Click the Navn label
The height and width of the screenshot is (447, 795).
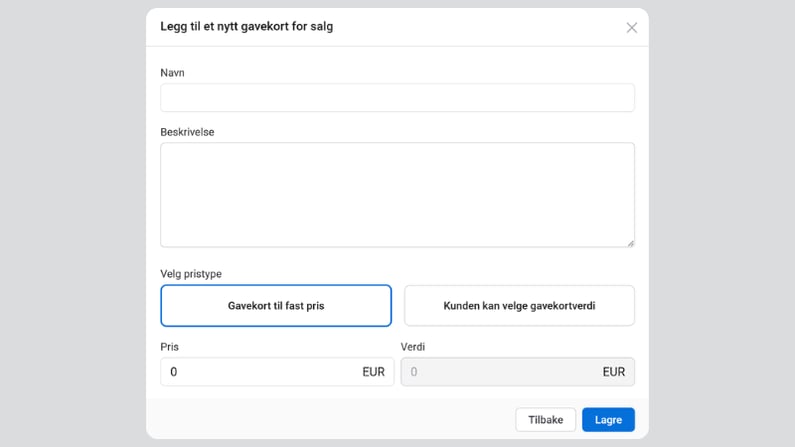[172, 73]
